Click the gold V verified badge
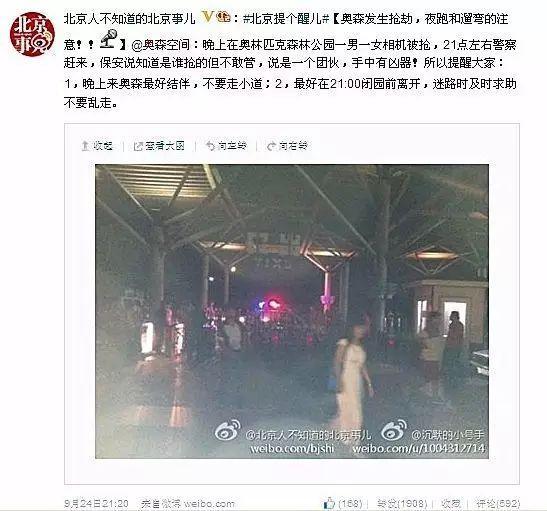547x511 pixels. pyautogui.click(x=208, y=16)
